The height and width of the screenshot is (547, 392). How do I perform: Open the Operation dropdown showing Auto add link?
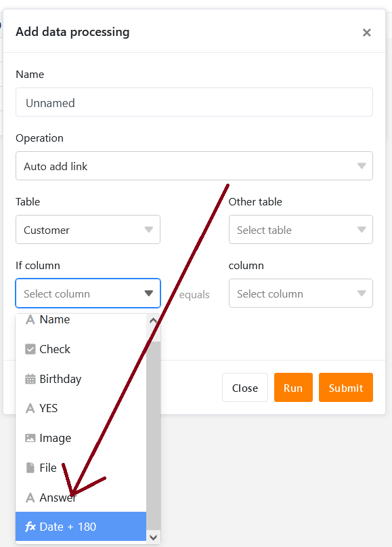point(194,165)
